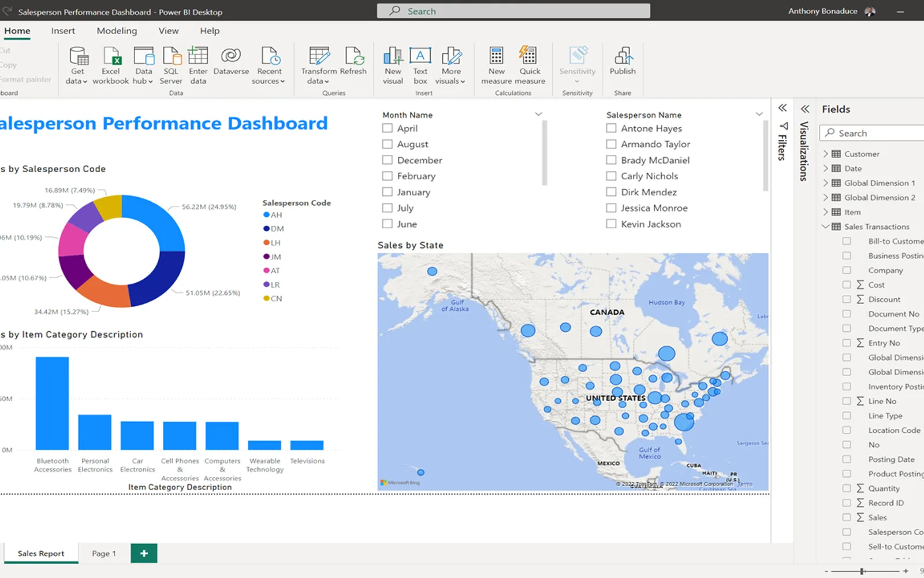Viewport: 924px width, 578px height.
Task: Click the Format painter button
Action: [25, 80]
